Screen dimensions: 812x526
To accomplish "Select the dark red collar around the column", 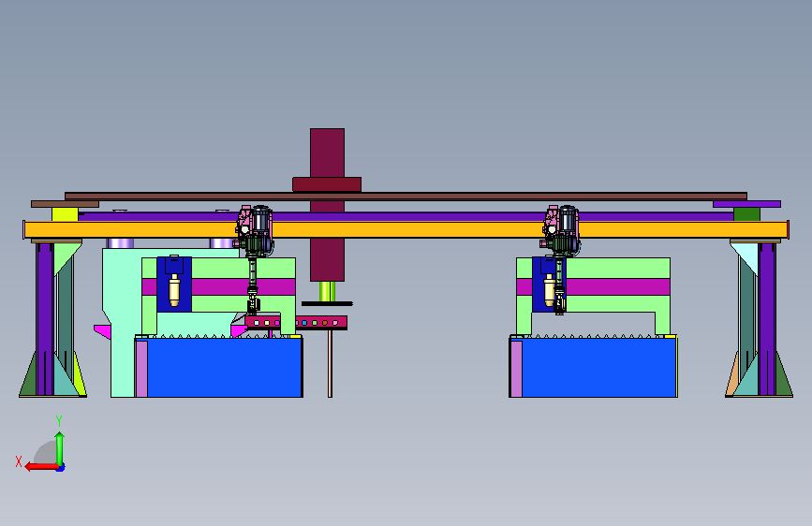I will pos(327,184).
